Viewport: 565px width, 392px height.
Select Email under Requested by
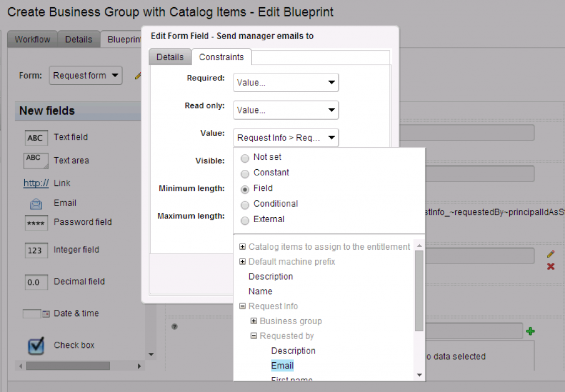[x=282, y=366]
